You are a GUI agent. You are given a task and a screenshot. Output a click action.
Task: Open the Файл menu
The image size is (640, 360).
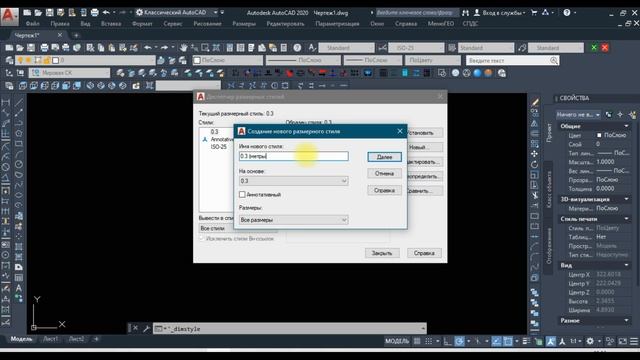pos(32,24)
